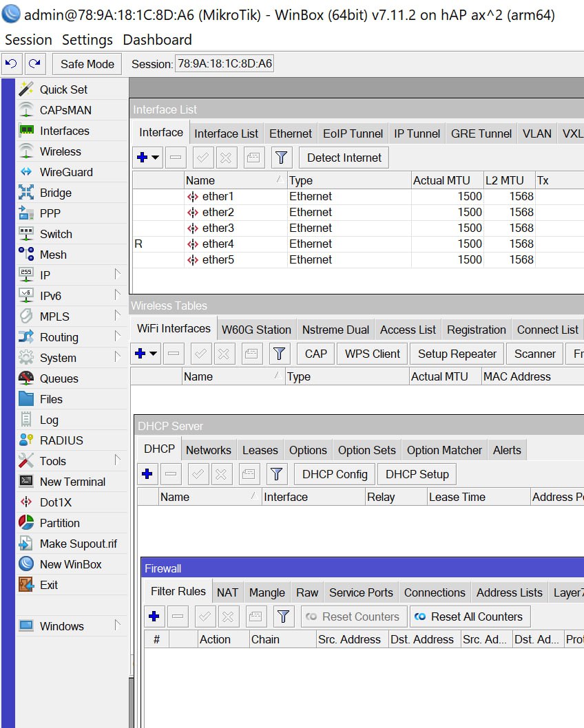Image resolution: width=584 pixels, height=728 pixels.
Task: Click DHCP Config button
Action: (x=335, y=474)
